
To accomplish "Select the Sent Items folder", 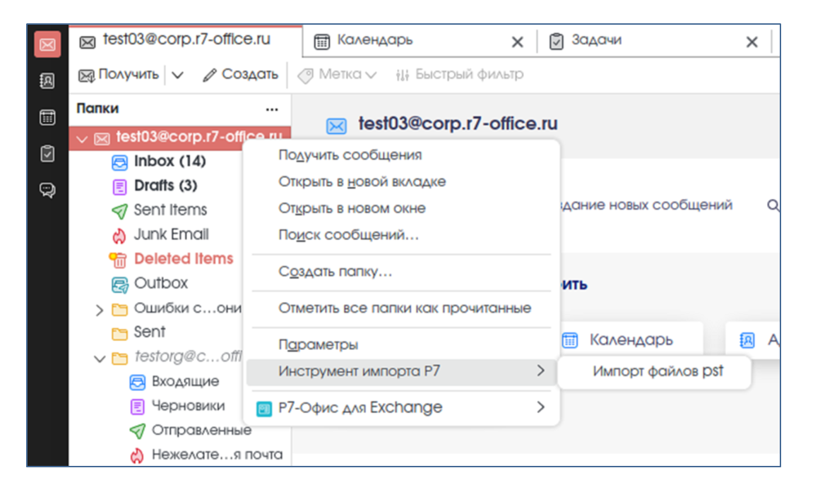I will pos(170,210).
